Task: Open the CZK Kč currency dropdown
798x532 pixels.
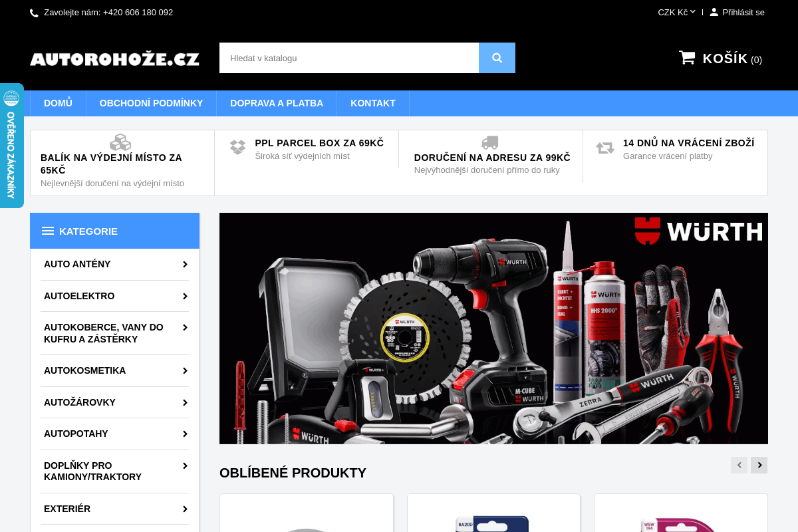Action: click(676, 12)
